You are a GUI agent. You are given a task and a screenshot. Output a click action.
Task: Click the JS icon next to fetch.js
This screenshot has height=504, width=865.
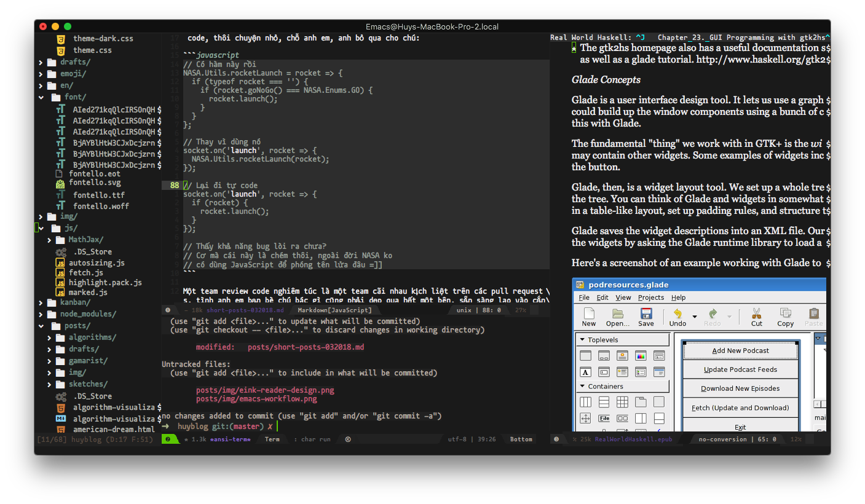pos(60,272)
